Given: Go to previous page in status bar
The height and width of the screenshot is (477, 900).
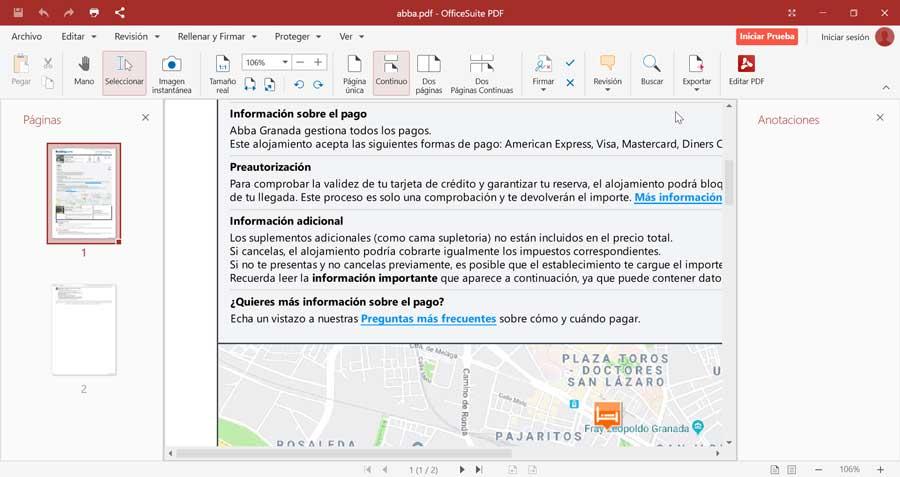Looking at the screenshot, I should coord(385,470).
